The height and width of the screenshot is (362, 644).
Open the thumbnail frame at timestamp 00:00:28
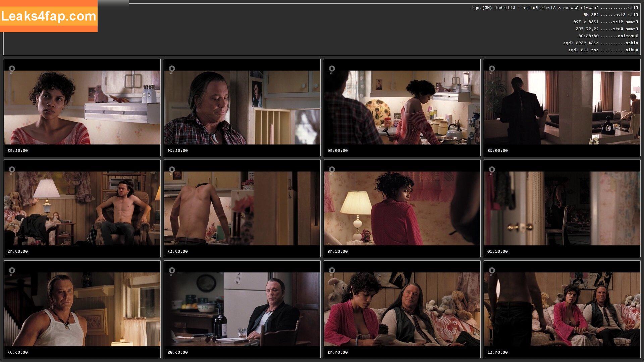(x=562, y=107)
